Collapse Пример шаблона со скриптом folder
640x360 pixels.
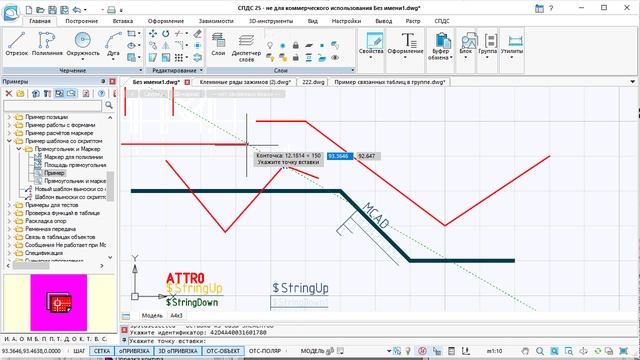tap(9, 141)
